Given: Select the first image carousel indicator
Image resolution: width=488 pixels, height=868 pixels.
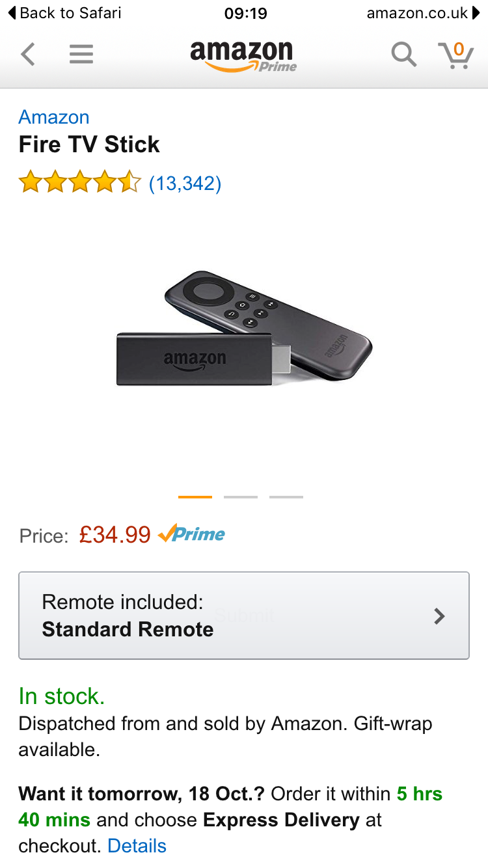Looking at the screenshot, I should point(195,497).
